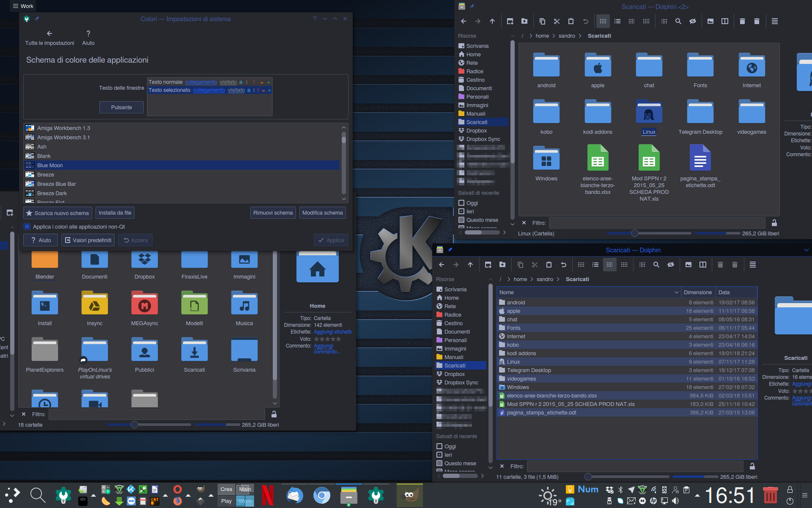Toggle image previews in Dolphin <2> toolbar
This screenshot has width=812, height=508.
tap(710, 21)
